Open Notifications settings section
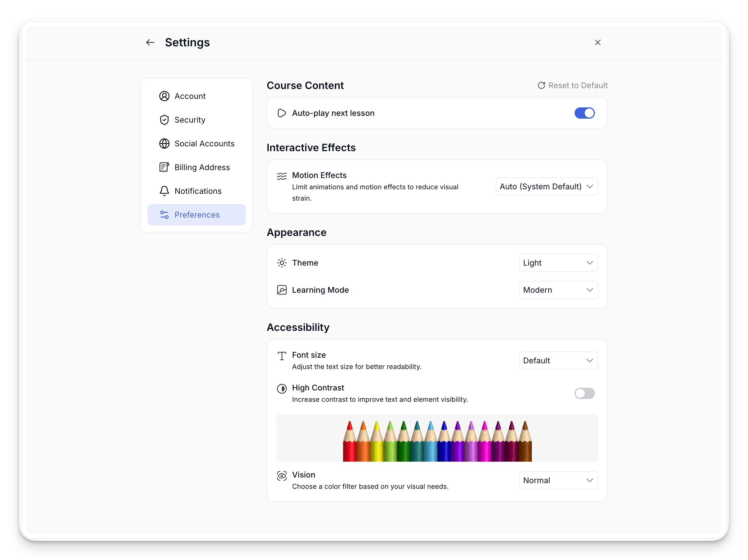 pyautogui.click(x=197, y=191)
